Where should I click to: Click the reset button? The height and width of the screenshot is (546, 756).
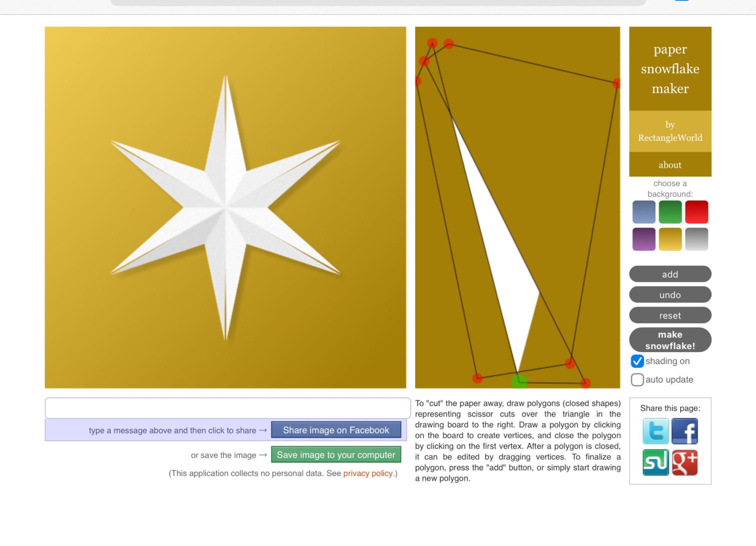[670, 315]
